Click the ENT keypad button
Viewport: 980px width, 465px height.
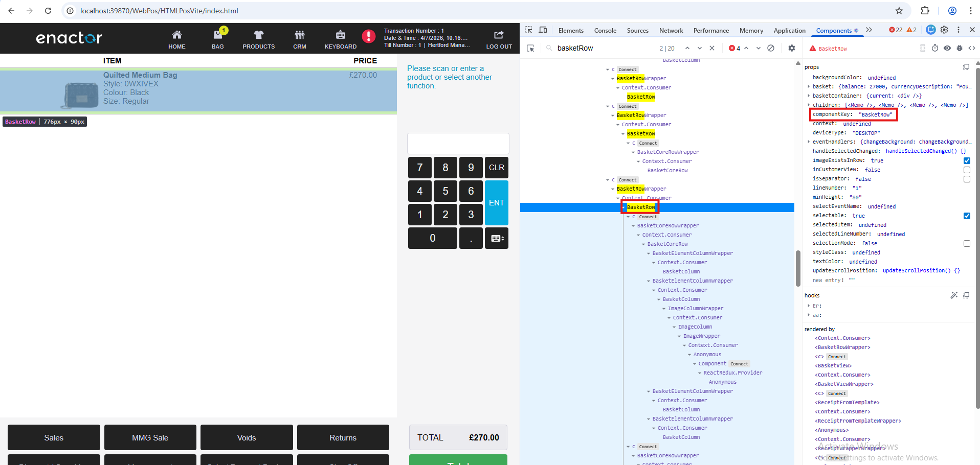[x=496, y=203]
